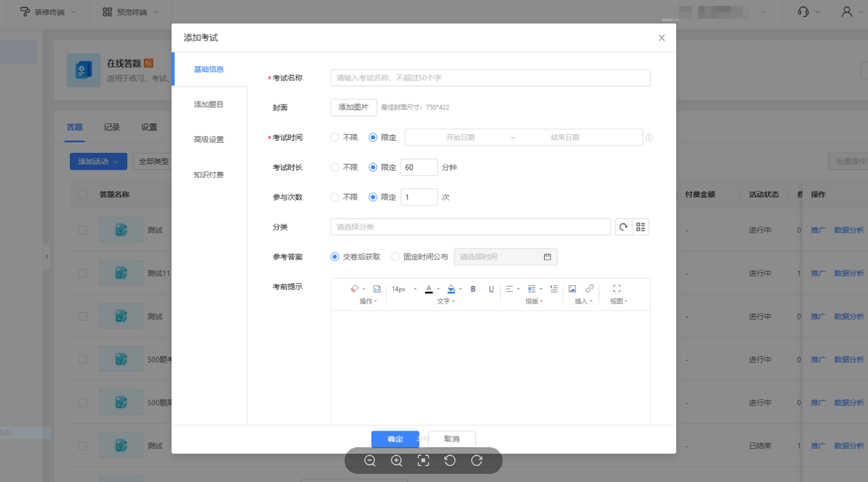
Task: Click the insert image icon in the editor
Action: point(572,289)
